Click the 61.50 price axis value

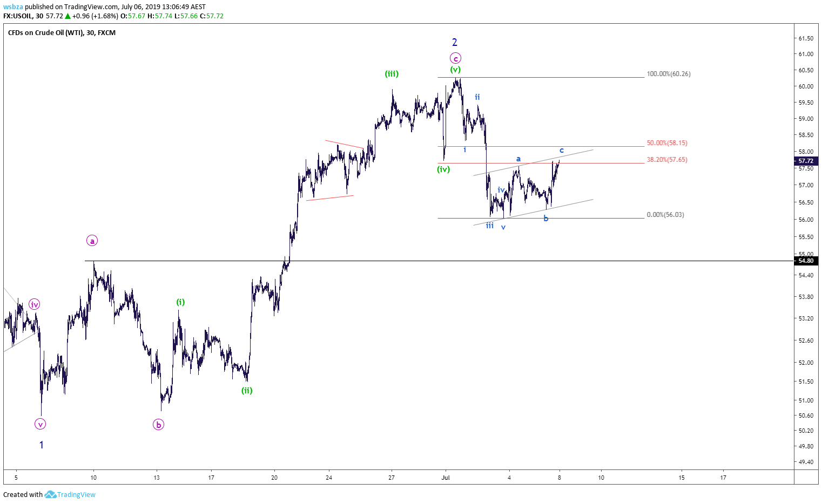click(806, 38)
